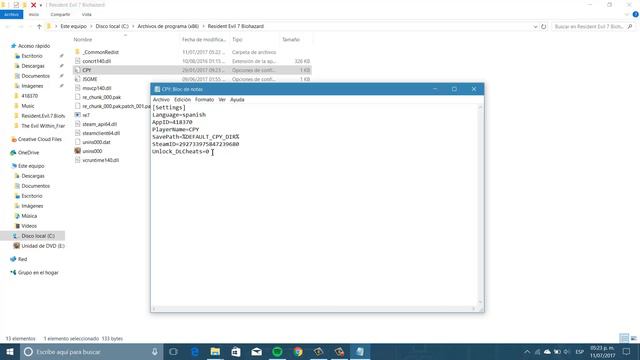Select the re_chunk_000.pak file
Image resolution: width=640 pixels, height=360 pixels.
[x=102, y=97]
